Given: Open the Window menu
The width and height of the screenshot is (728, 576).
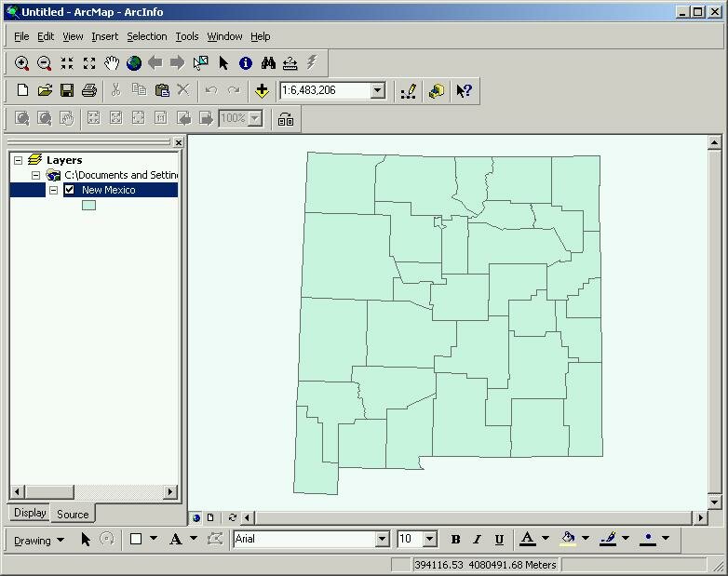Looking at the screenshot, I should click(x=224, y=36).
